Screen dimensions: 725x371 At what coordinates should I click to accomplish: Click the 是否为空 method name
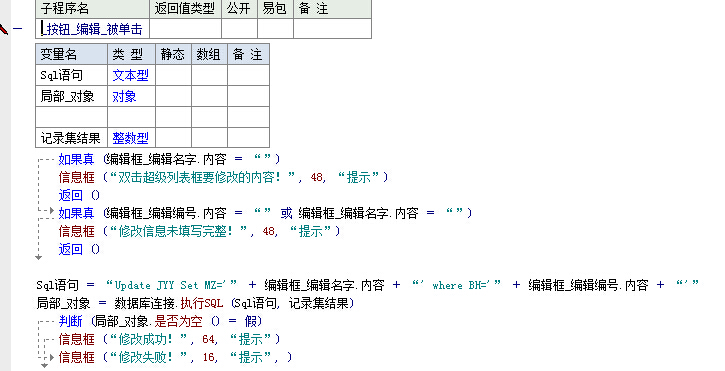click(178, 321)
